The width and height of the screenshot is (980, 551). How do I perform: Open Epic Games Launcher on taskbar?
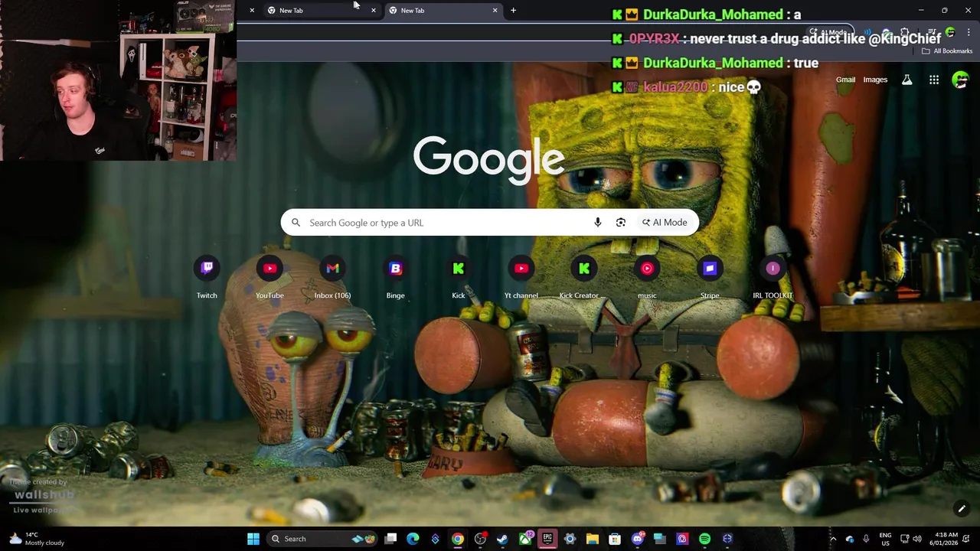(x=547, y=539)
